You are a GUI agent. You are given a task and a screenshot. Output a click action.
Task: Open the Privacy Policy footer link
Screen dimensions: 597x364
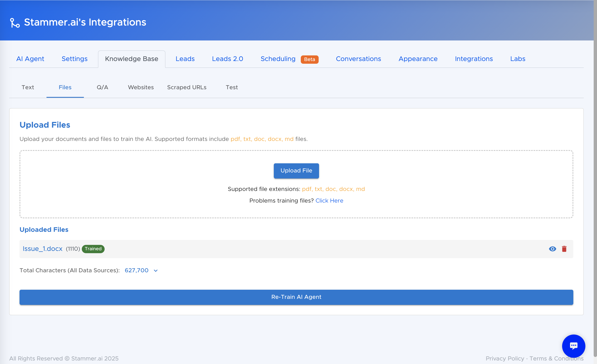click(505, 359)
